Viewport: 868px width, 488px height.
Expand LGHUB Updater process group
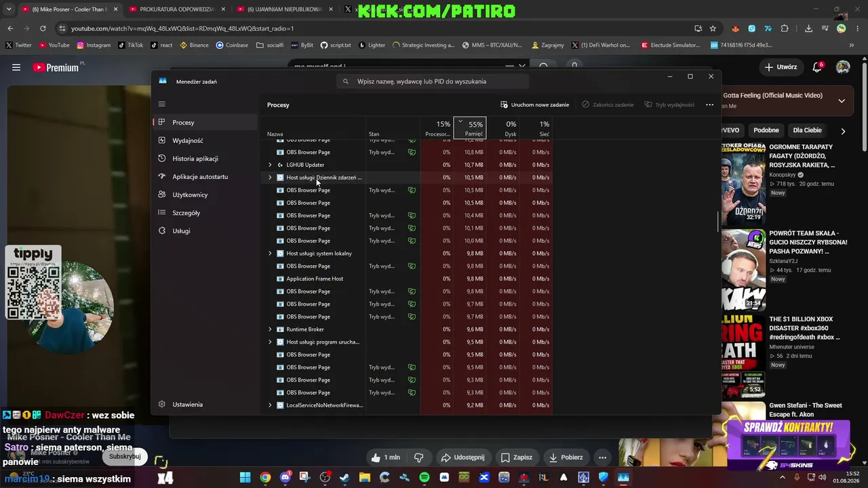tap(270, 165)
